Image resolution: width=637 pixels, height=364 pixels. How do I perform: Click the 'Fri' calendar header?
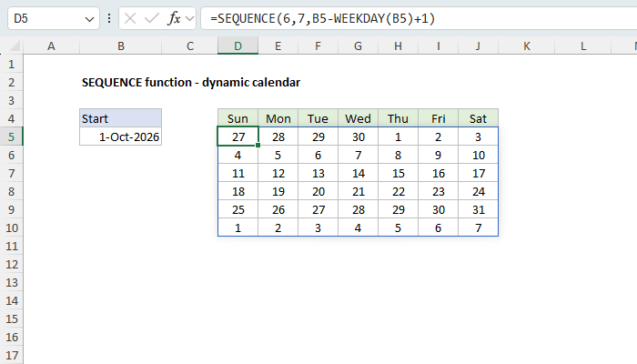click(438, 118)
